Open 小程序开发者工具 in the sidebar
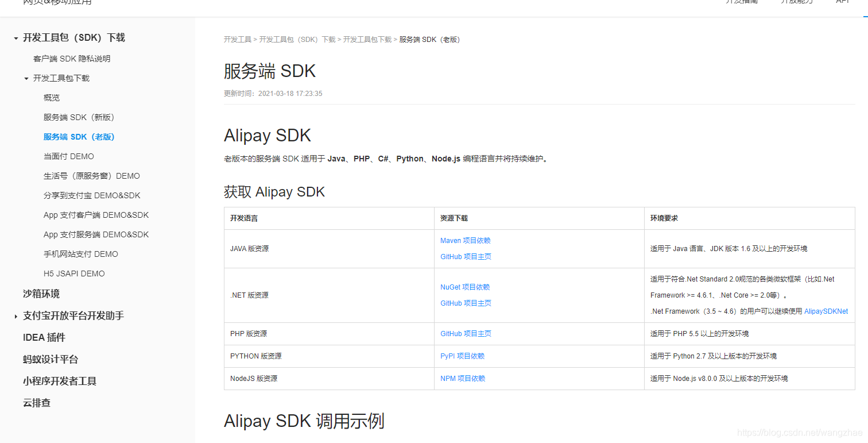This screenshot has height=443, width=868. coord(60,381)
